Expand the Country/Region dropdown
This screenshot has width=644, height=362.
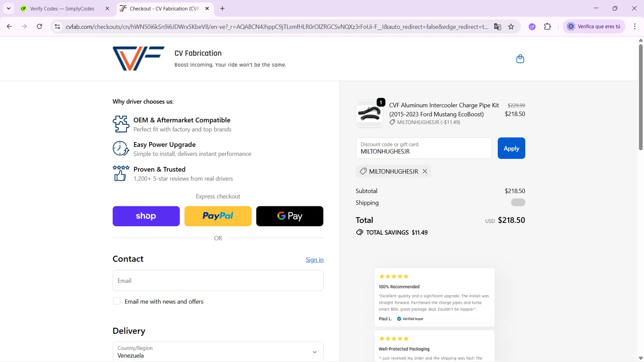click(218, 352)
